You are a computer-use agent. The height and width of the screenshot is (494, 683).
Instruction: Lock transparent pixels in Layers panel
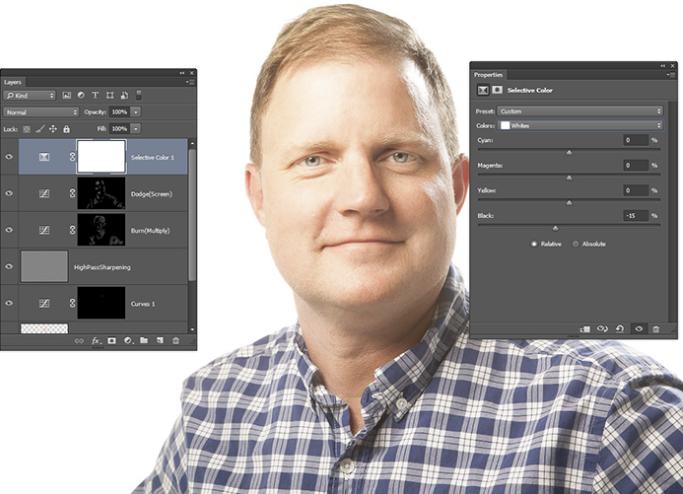(27, 129)
